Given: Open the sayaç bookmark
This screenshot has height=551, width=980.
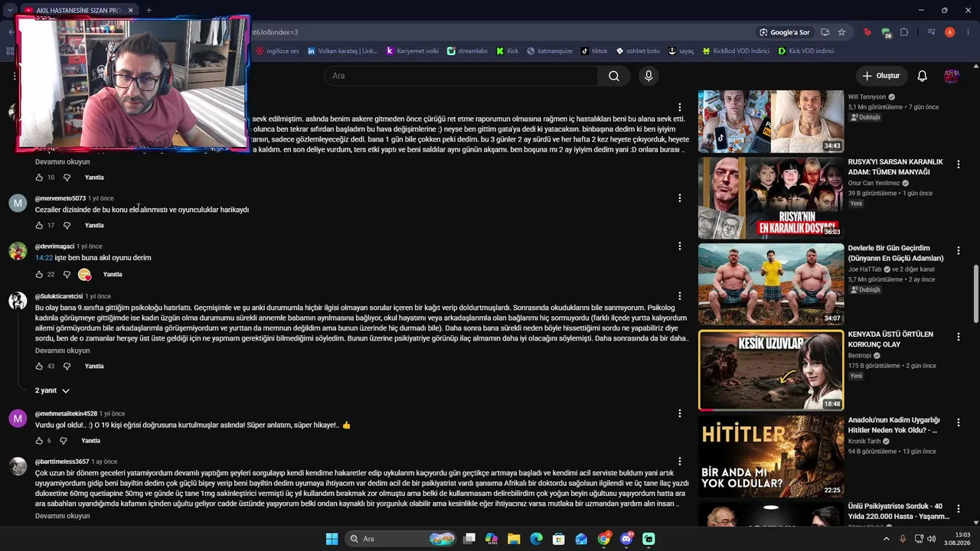Looking at the screenshot, I should coord(681,51).
